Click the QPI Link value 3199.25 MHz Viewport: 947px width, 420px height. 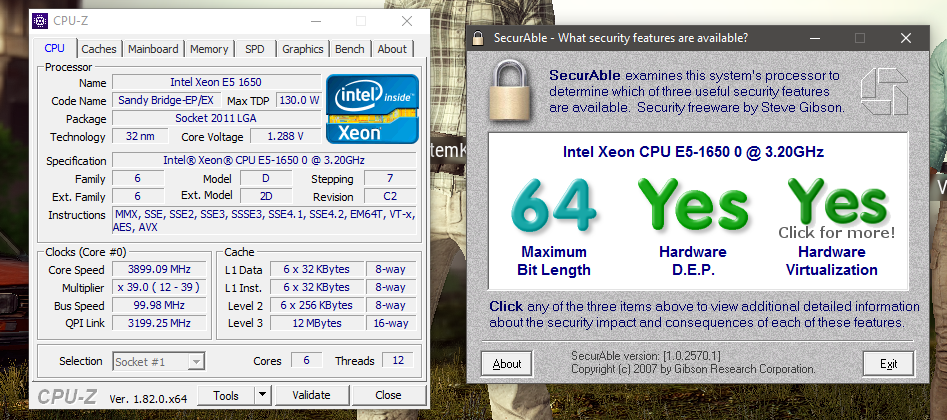click(x=159, y=323)
